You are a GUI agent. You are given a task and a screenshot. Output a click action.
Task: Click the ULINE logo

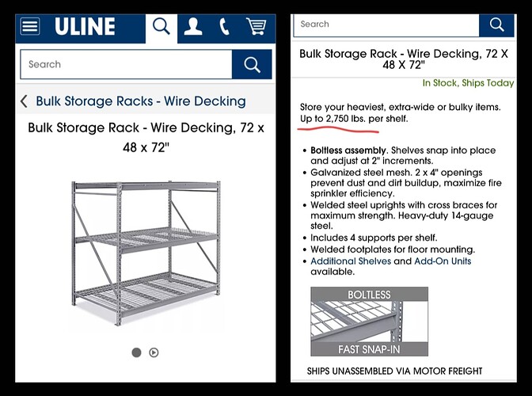coord(85,26)
